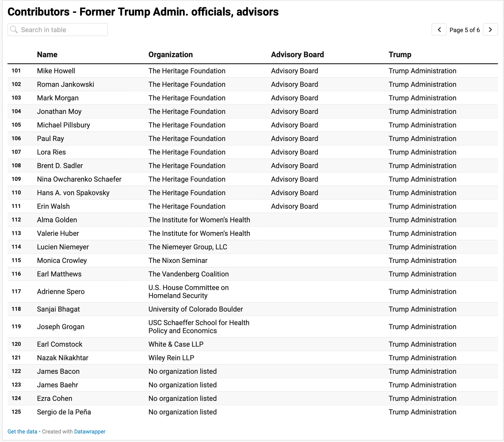Select Alma Golden's Institute for Women's Health cell

(199, 220)
